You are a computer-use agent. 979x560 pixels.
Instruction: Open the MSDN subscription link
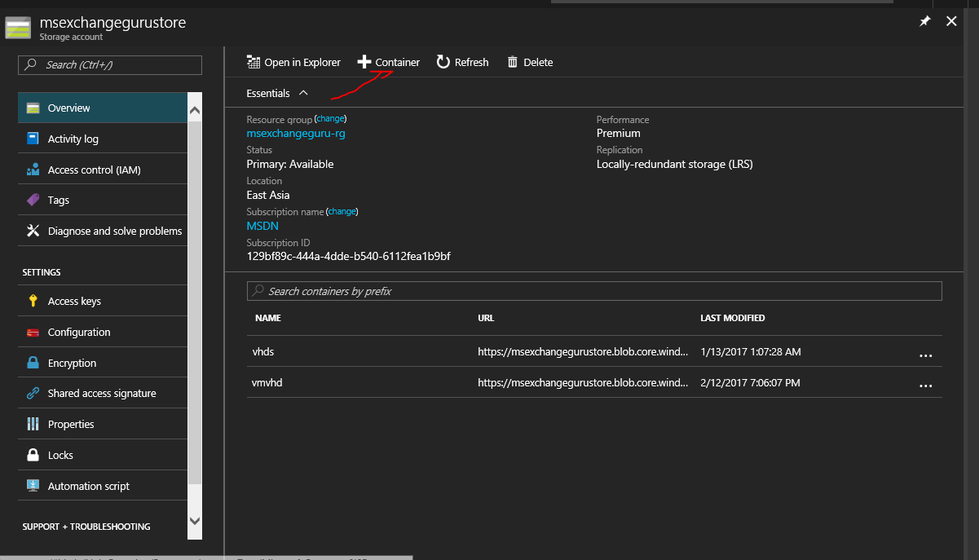pos(262,226)
